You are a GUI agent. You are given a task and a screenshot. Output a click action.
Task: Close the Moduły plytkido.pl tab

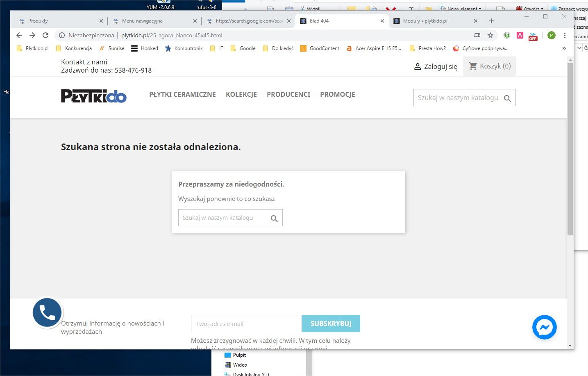coord(476,21)
